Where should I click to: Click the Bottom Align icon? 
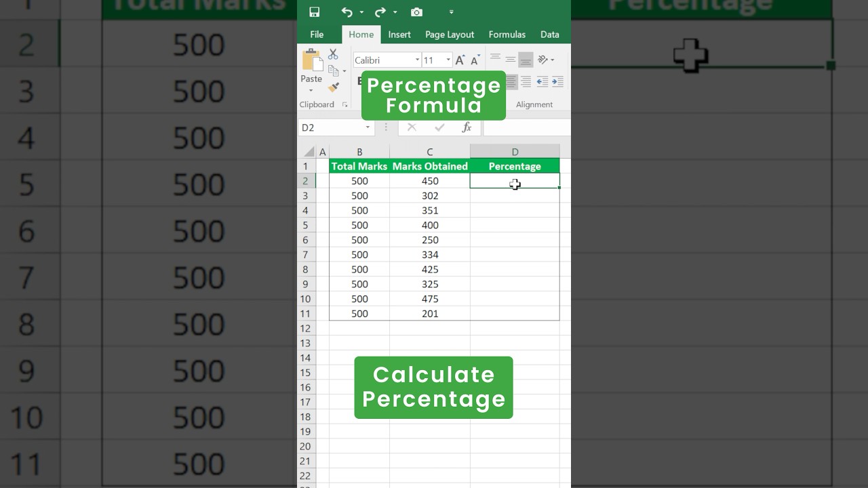pos(526,60)
